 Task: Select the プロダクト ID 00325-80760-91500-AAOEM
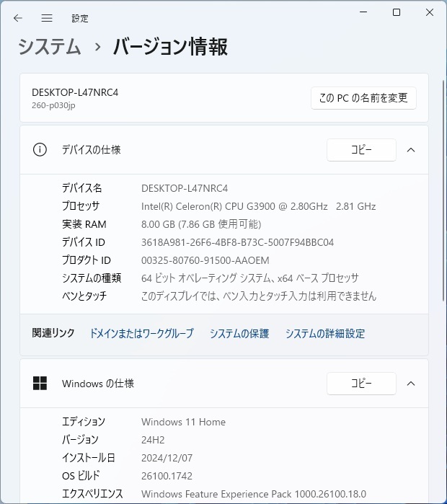(205, 260)
